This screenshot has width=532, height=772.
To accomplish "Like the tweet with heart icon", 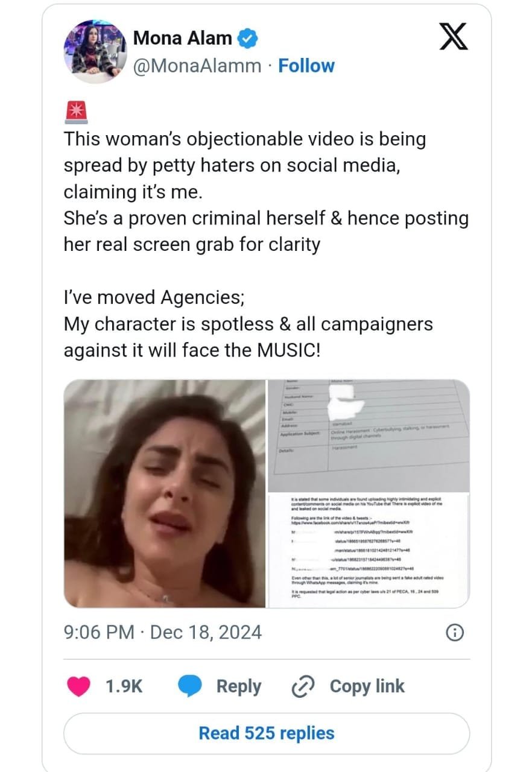I will pyautogui.click(x=78, y=686).
